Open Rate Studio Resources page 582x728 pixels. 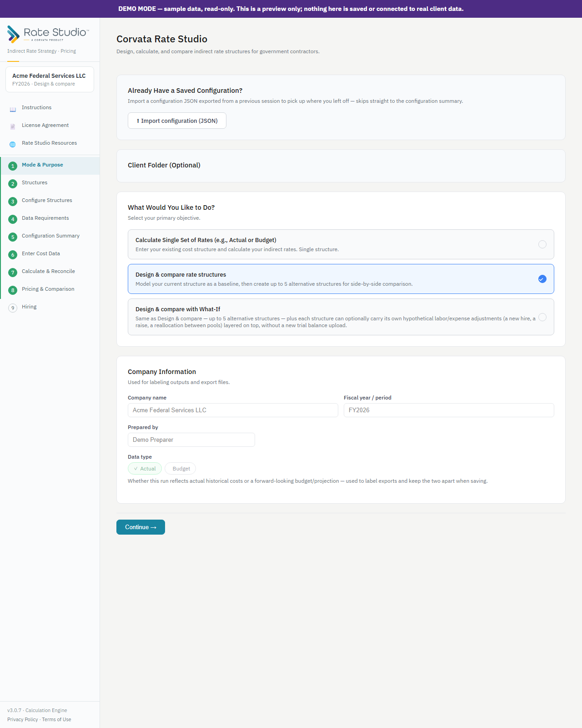tap(50, 143)
